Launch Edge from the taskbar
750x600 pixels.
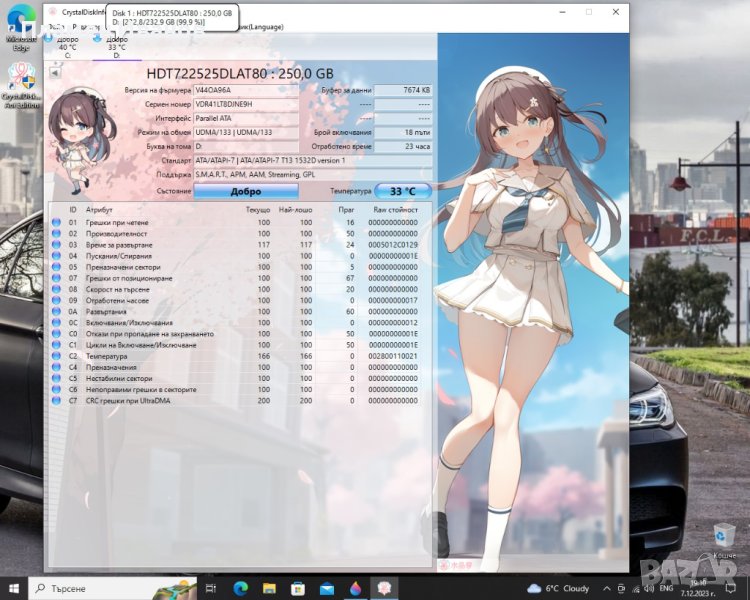click(x=242, y=588)
